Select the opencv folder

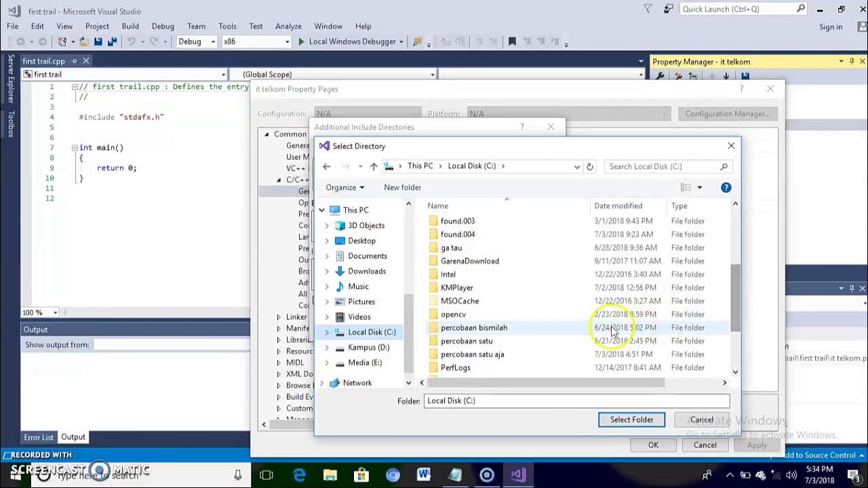(453, 314)
